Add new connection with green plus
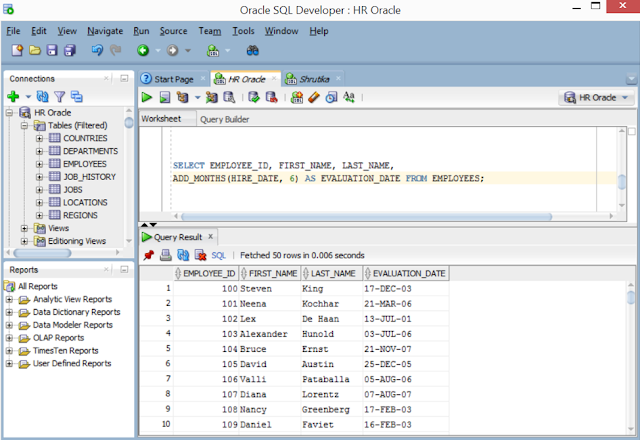This screenshot has height=440, width=640. (x=13, y=97)
